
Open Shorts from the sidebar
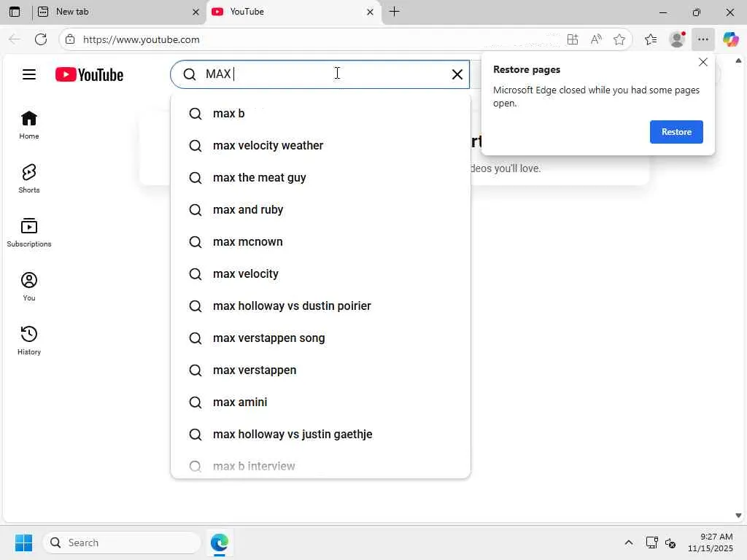point(29,178)
